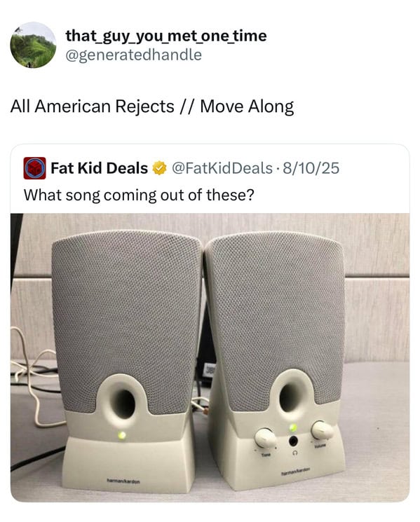Select the All American Rejects tweet text

tap(152, 107)
